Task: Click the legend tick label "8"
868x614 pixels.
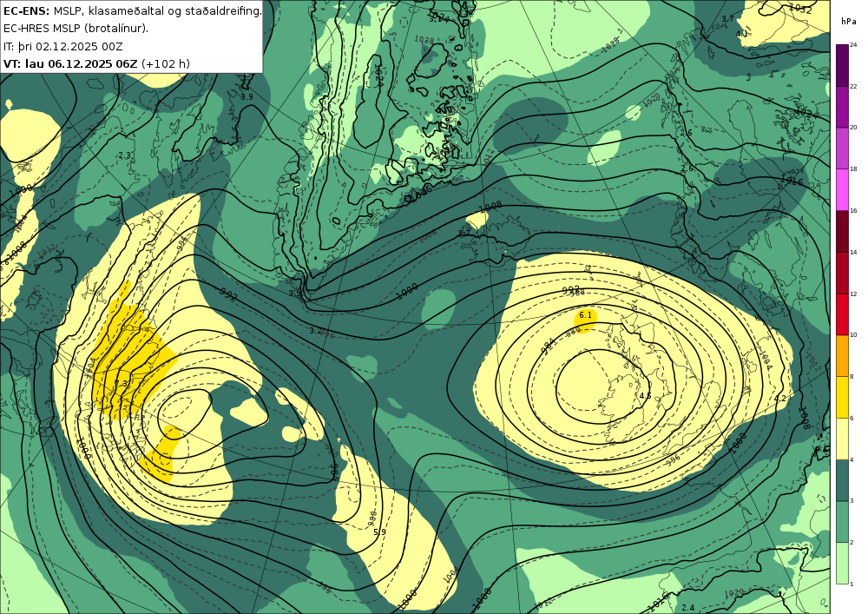Action: 852,377
